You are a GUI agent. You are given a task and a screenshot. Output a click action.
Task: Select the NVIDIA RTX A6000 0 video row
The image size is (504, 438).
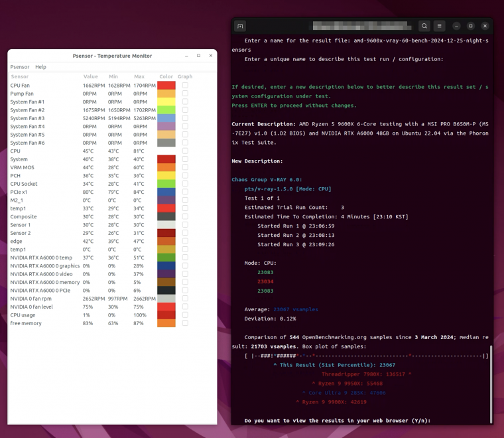(x=112, y=274)
